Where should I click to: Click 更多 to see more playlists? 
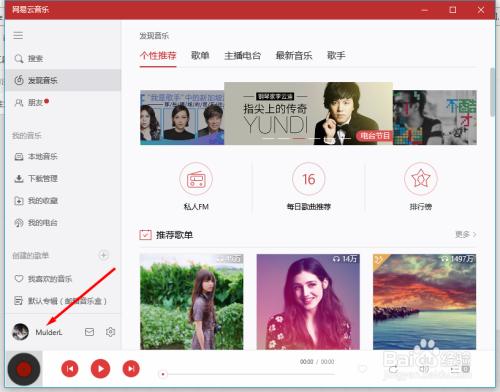pyautogui.click(x=466, y=235)
